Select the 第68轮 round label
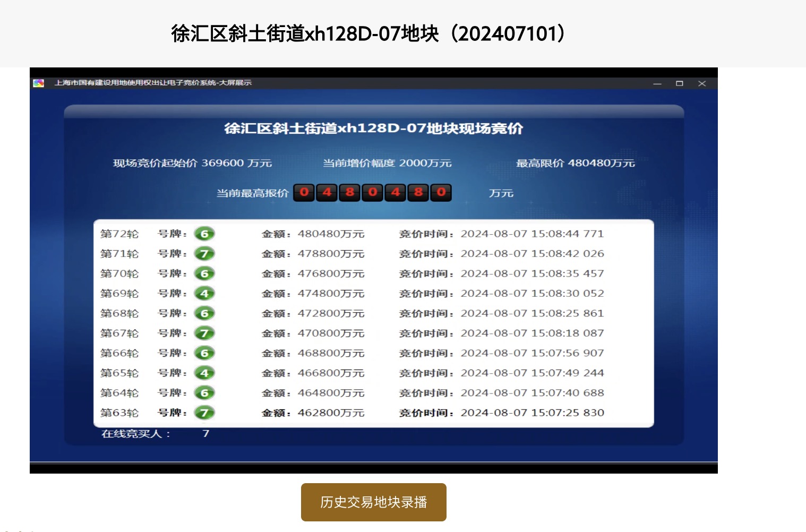Image resolution: width=806 pixels, height=532 pixels. tap(119, 314)
